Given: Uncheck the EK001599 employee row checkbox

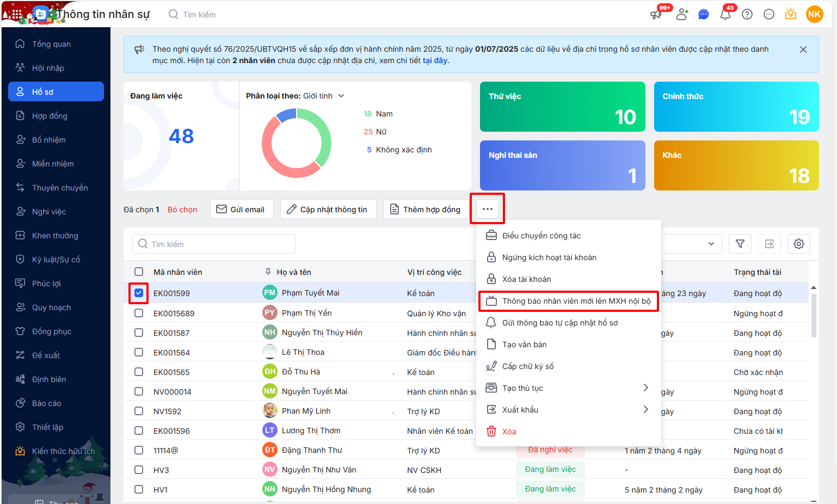Looking at the screenshot, I should tap(139, 293).
